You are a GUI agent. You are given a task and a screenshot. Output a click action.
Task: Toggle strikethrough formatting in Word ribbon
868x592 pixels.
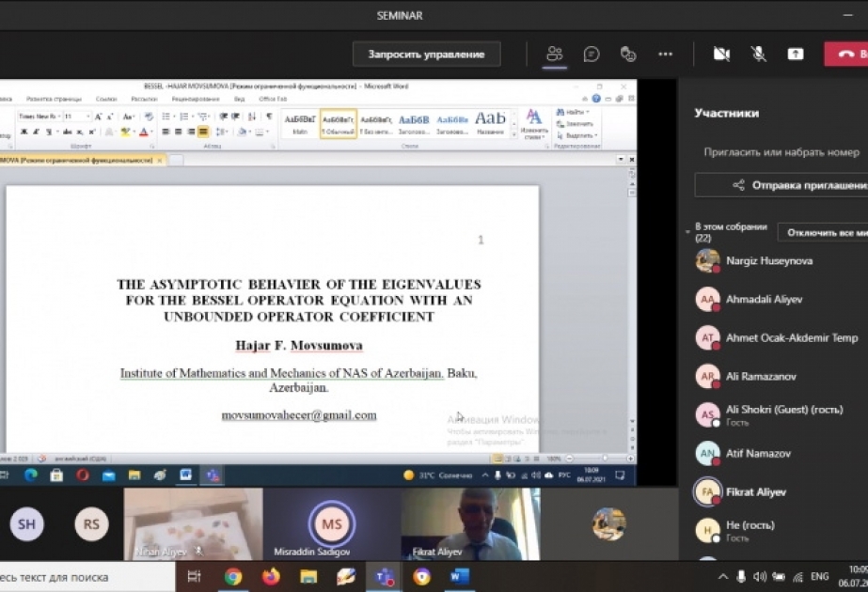pos(68,132)
